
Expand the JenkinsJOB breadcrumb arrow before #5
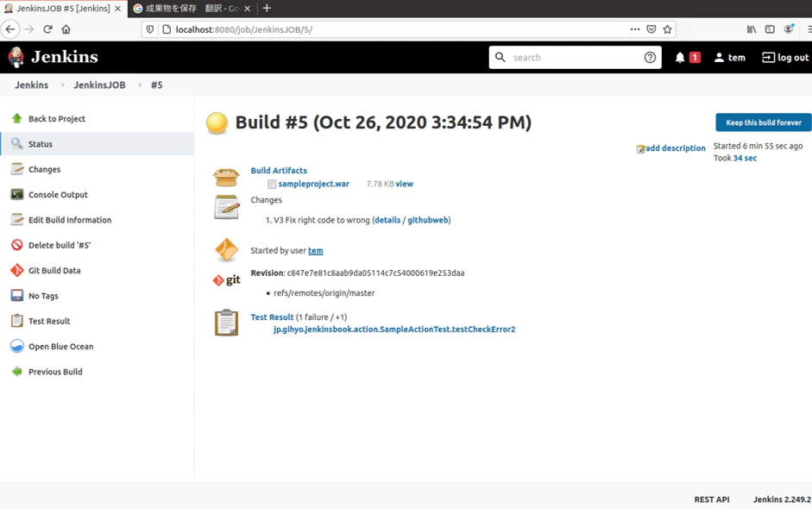140,85
